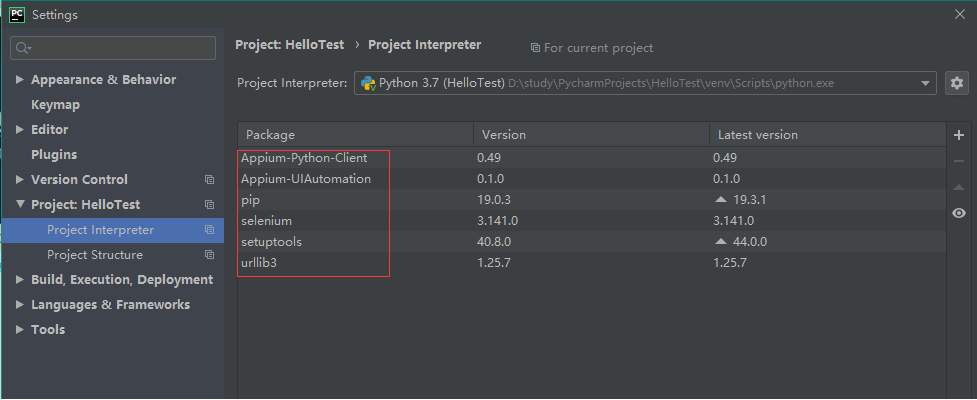Expand Appearance & Behavior section
Screen dimensions: 977x400
pyautogui.click(x=20, y=80)
